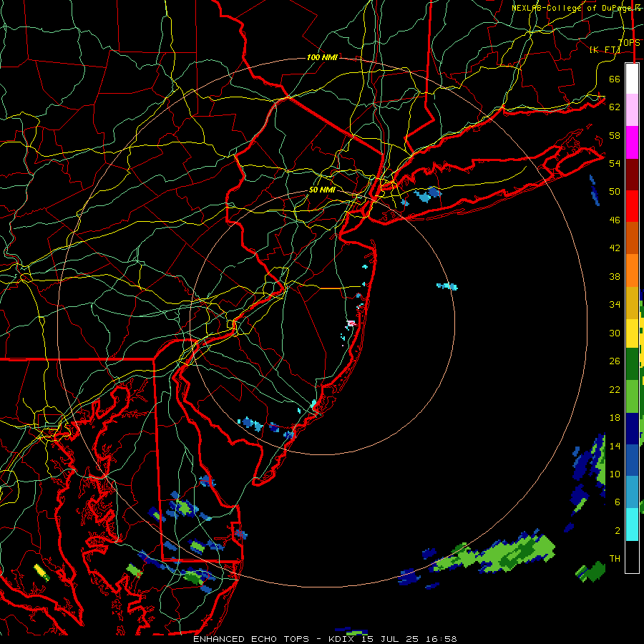The height and width of the screenshot is (644, 644).
Task: Select the light pink legend color swatch
Action: coord(632,109)
